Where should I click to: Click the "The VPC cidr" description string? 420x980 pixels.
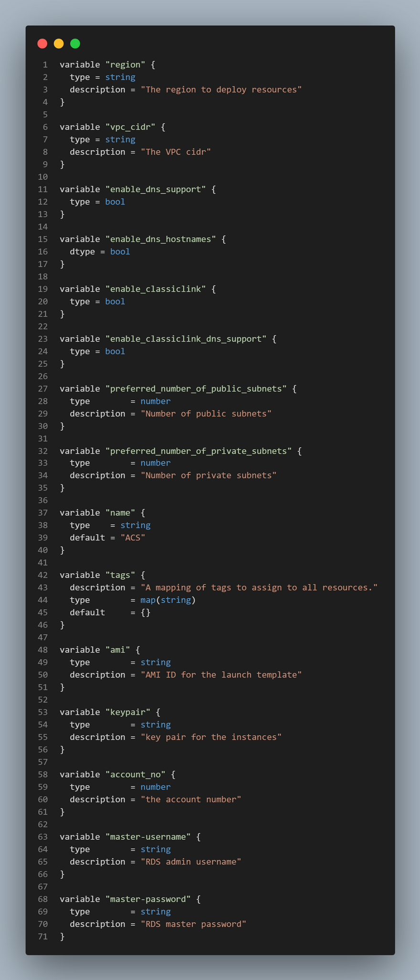click(x=176, y=152)
